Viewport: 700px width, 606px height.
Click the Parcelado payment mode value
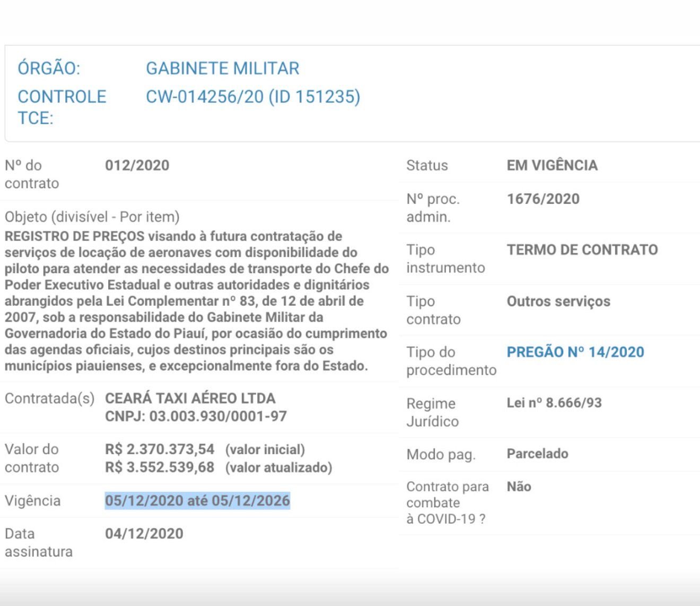[537, 454]
